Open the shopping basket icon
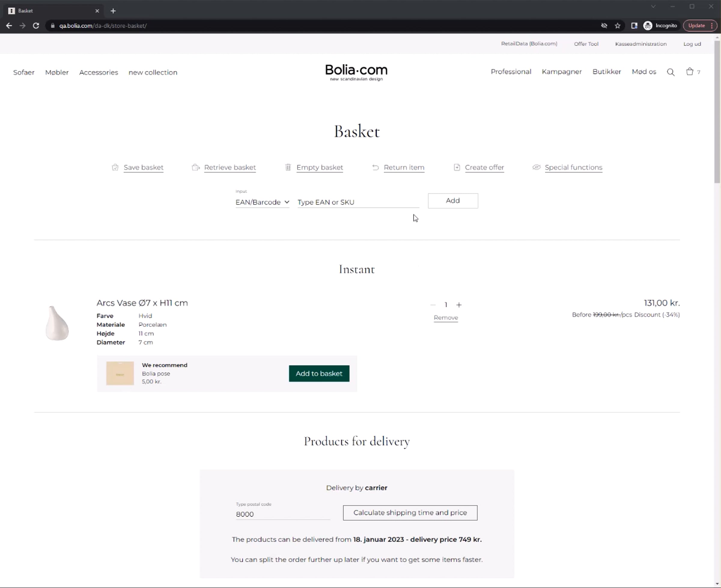 689,71
